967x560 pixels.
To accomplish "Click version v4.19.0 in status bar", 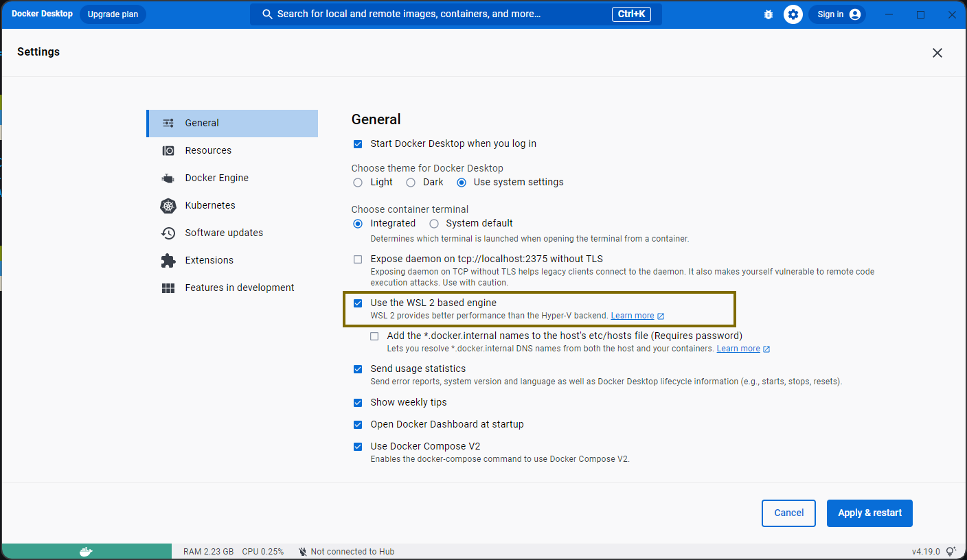I will (926, 552).
